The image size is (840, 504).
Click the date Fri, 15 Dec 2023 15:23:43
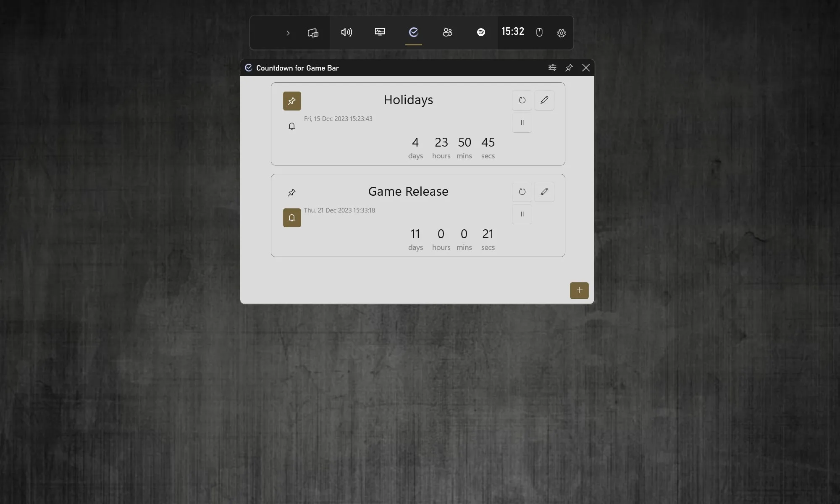[338, 119]
